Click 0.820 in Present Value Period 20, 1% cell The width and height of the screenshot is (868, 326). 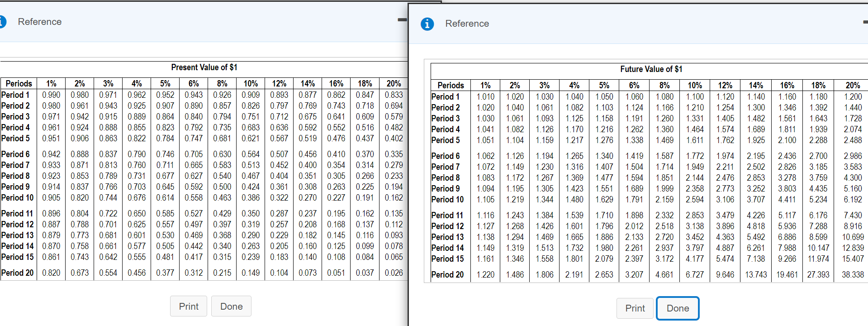click(x=51, y=273)
